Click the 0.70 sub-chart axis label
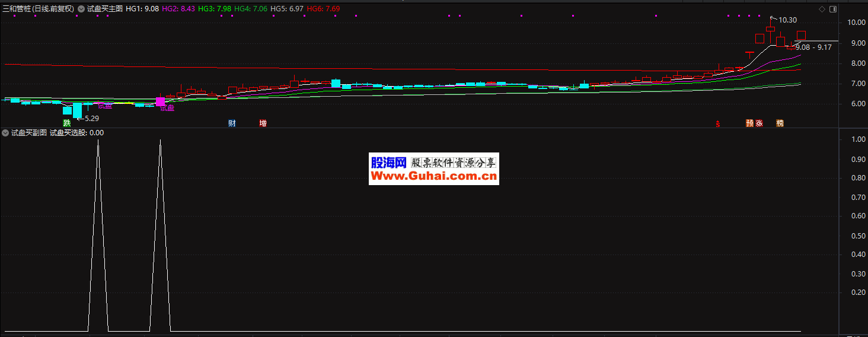868x337 pixels. (x=859, y=197)
